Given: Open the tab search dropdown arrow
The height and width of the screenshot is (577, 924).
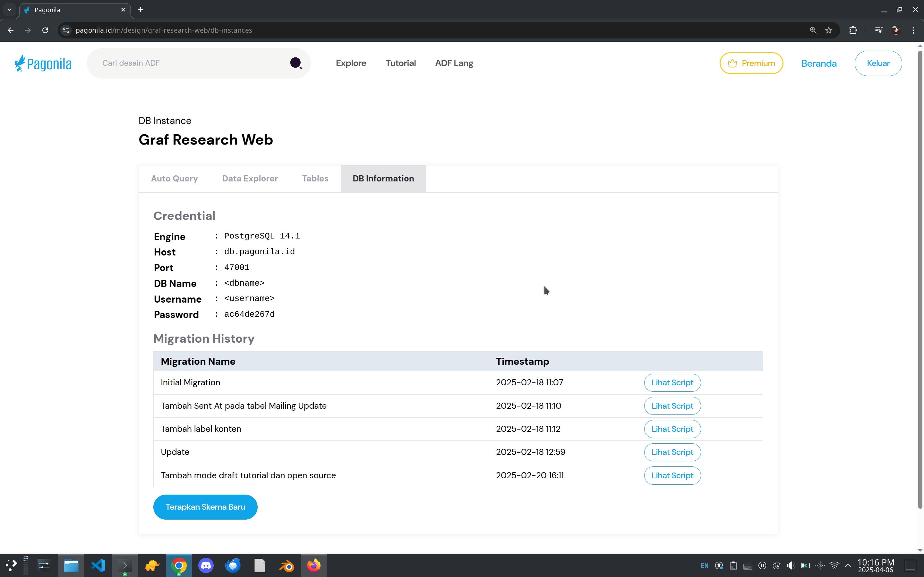Looking at the screenshot, I should pyautogui.click(x=10, y=10).
